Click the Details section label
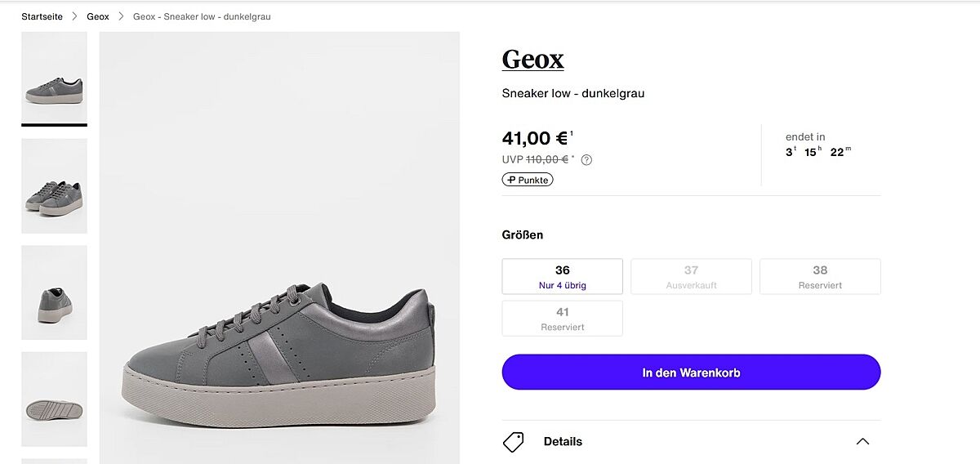980x464 pixels. tap(563, 442)
